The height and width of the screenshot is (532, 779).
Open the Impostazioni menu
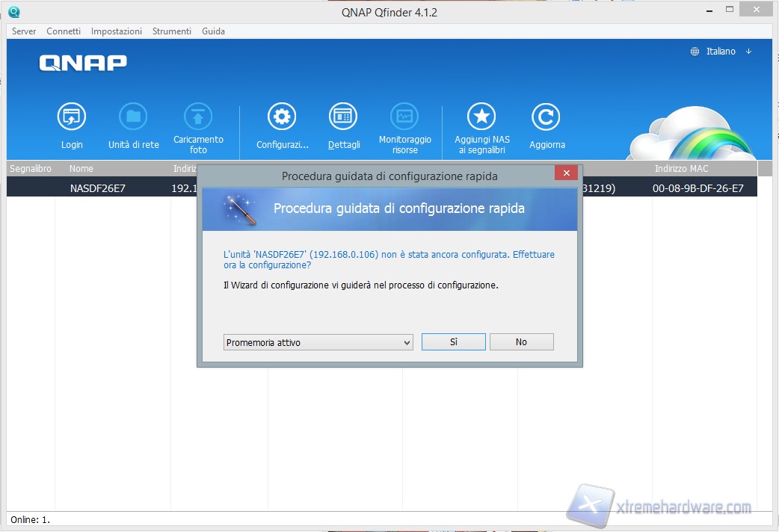116,31
